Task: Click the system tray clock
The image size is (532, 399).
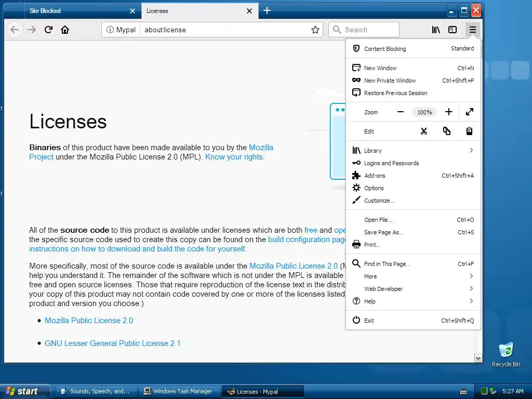Action: [513, 391]
